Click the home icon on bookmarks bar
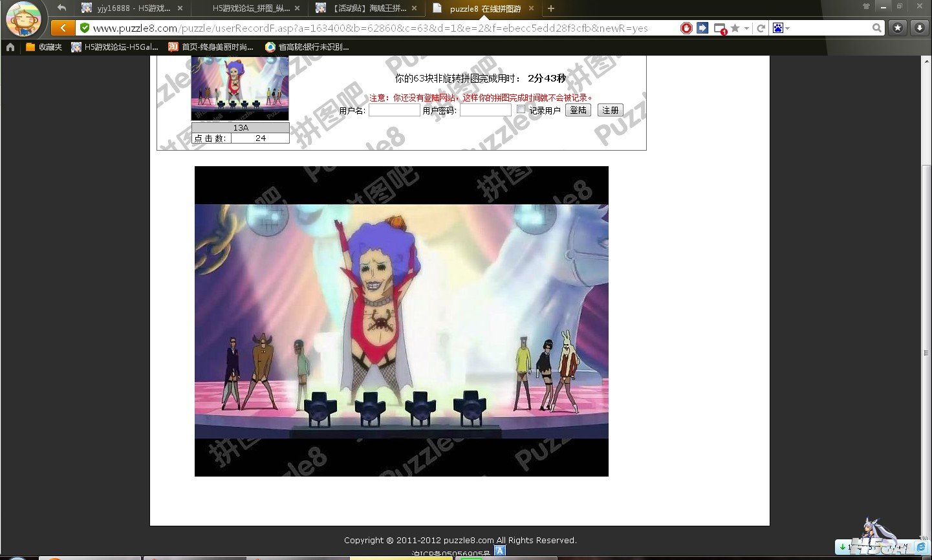The image size is (932, 560). coord(10,47)
